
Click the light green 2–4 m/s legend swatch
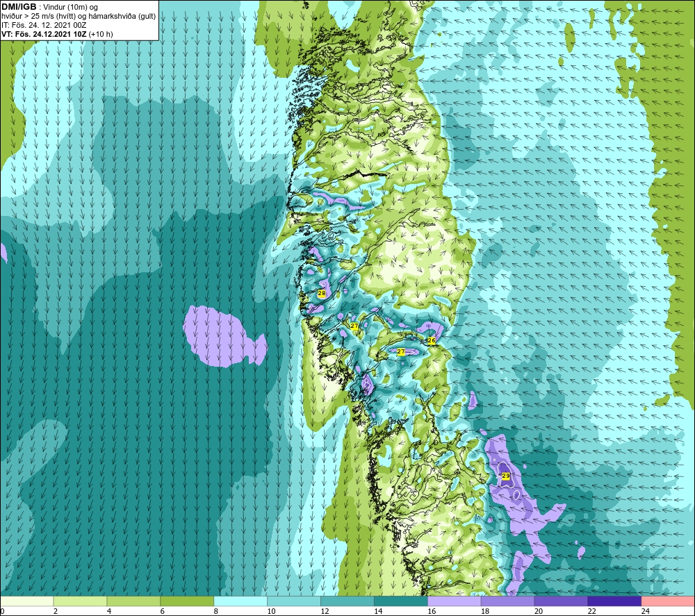tap(80, 601)
